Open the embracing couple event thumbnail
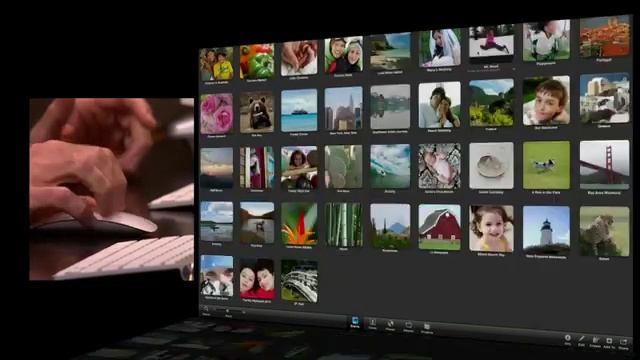The width and height of the screenshot is (640, 360). [440, 105]
